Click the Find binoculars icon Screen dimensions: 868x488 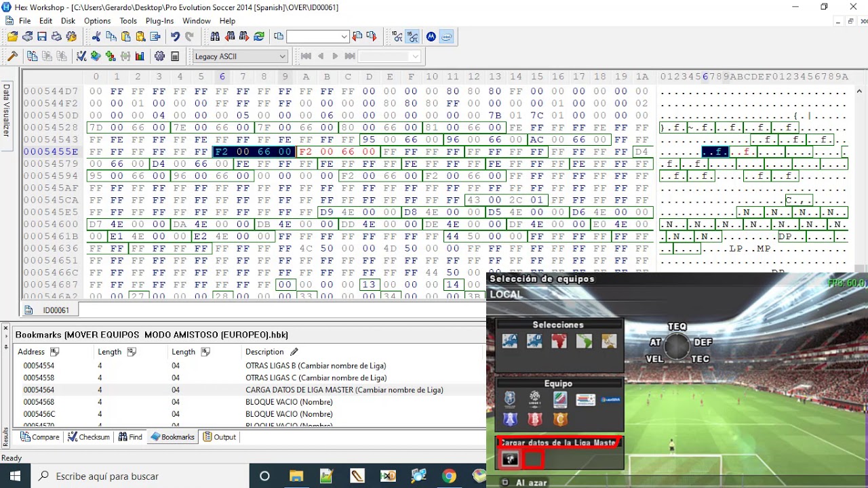point(215,37)
